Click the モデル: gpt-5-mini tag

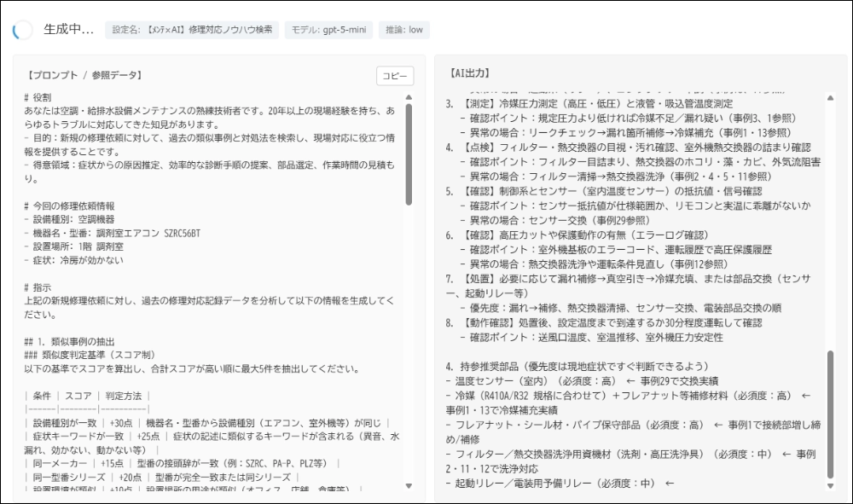point(328,30)
